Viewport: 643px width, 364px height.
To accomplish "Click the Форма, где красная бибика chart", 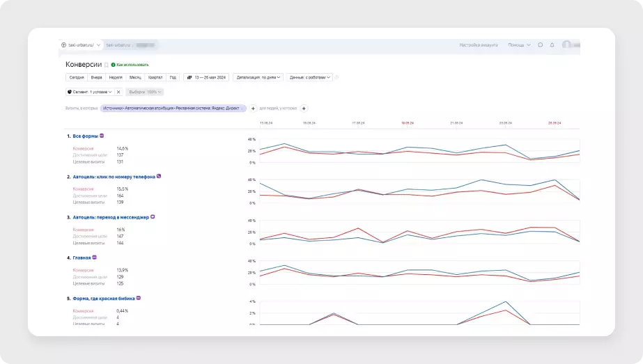I will (419, 312).
